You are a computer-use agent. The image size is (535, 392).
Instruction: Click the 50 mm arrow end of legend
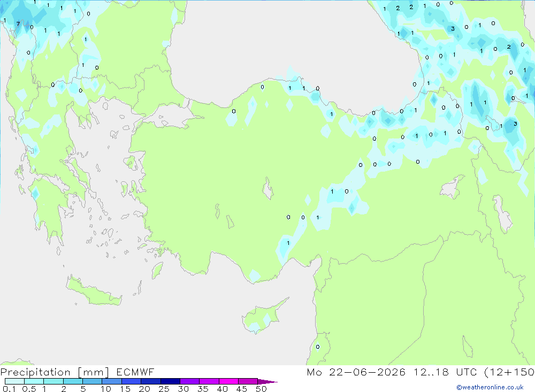[267, 381]
